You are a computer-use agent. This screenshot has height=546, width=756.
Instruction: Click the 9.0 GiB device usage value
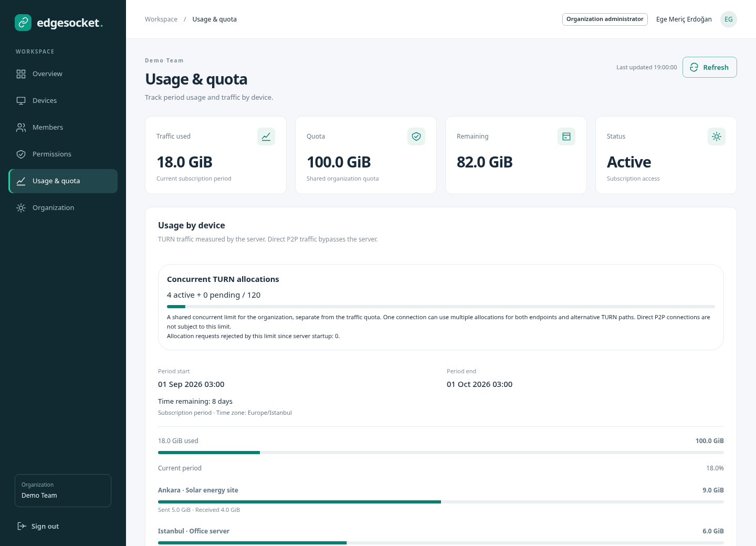point(713,490)
